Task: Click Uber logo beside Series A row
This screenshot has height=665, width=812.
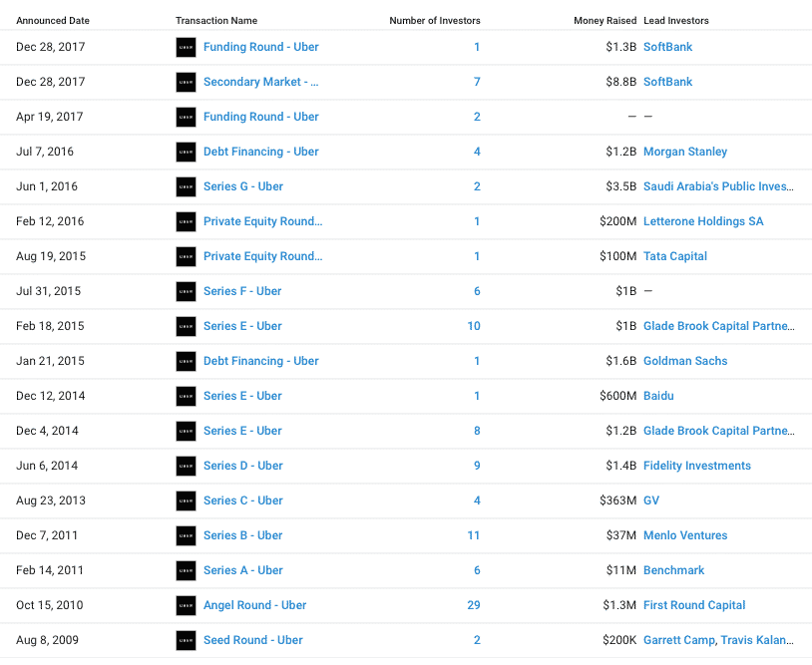Action: point(186,571)
